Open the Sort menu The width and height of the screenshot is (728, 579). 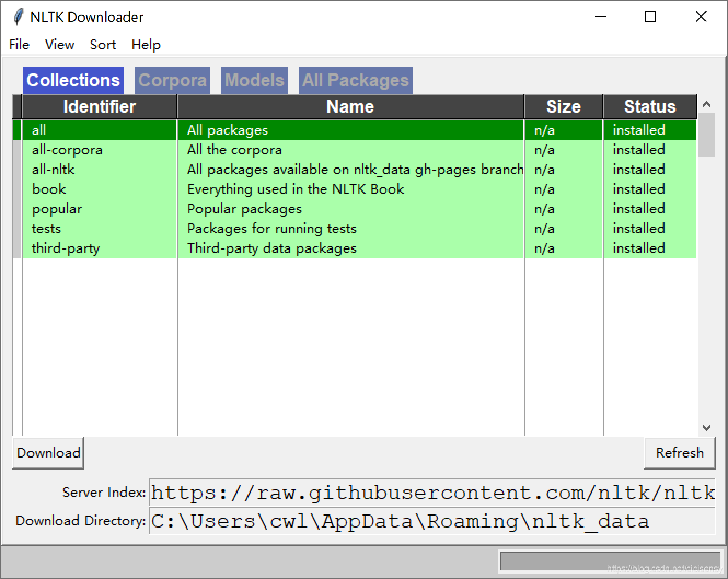[103, 44]
